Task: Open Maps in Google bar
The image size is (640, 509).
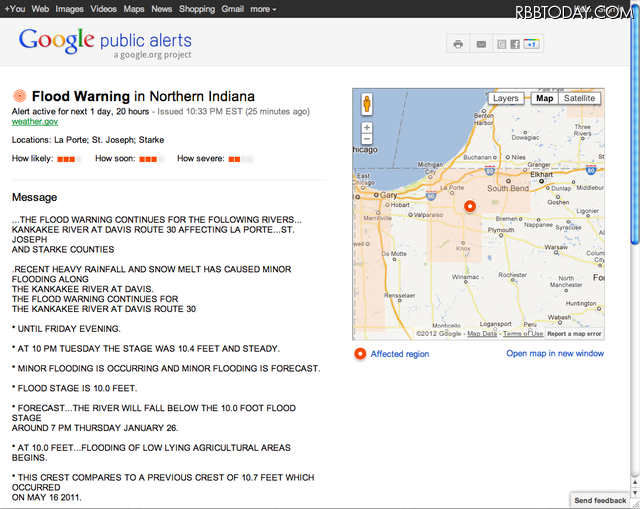Action: pyautogui.click(x=134, y=9)
